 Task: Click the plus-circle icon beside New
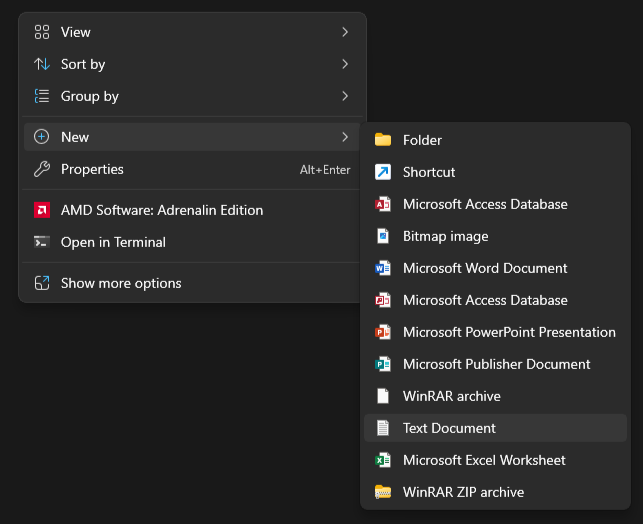(x=41, y=137)
